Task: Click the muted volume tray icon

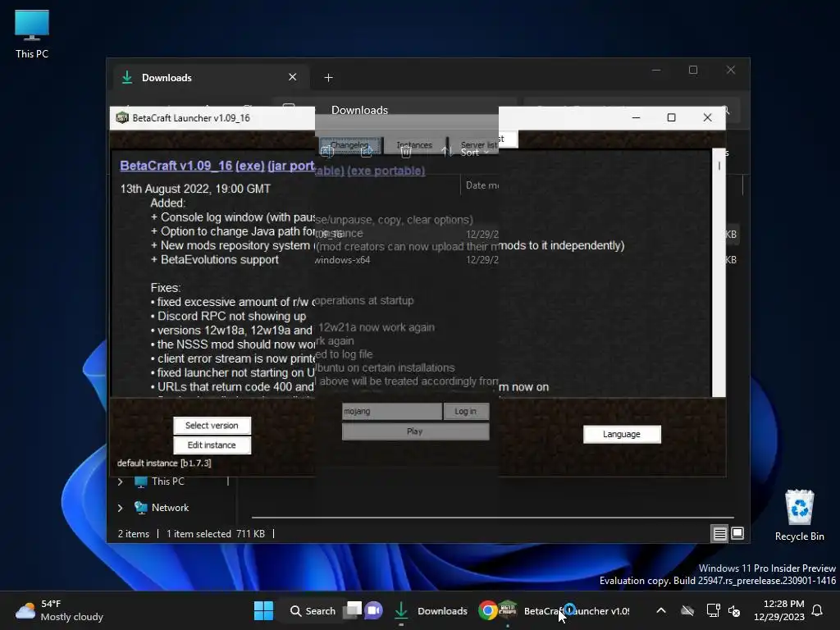Action: (x=734, y=610)
